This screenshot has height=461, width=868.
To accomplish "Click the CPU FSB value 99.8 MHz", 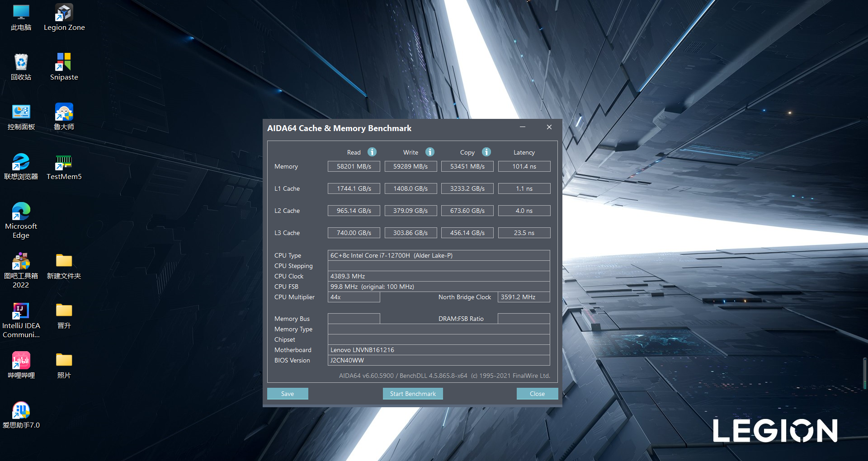I will click(x=439, y=287).
